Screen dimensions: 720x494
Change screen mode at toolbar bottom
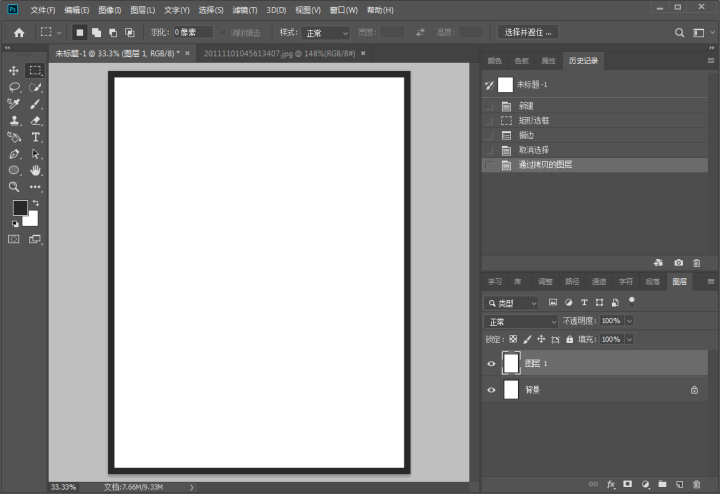(x=35, y=239)
